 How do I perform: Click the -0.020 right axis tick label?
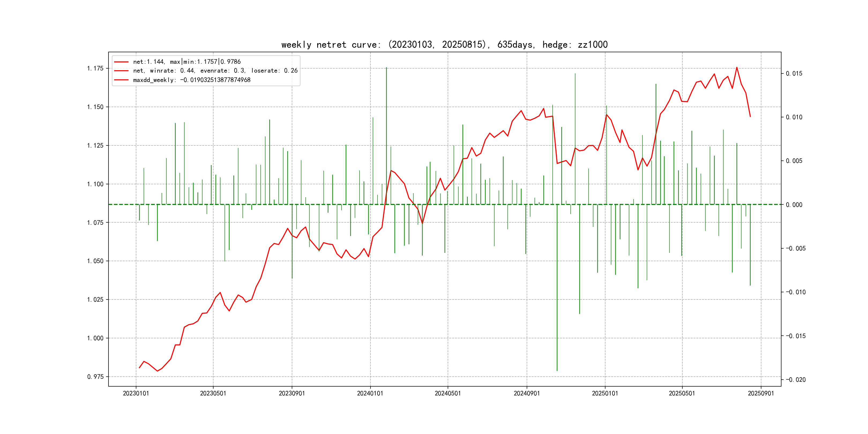coord(796,380)
